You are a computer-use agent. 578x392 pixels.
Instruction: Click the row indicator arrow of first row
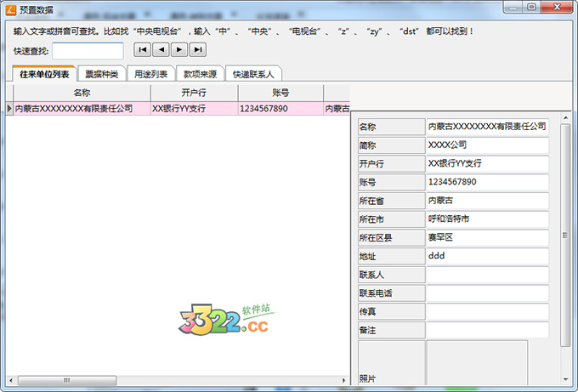pos(9,109)
